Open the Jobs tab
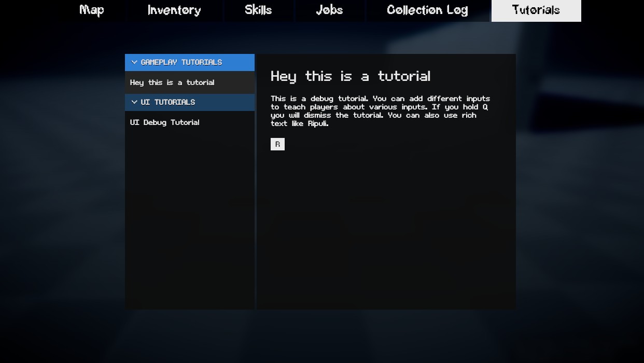Screen dimensions: 644x363 pos(329,10)
